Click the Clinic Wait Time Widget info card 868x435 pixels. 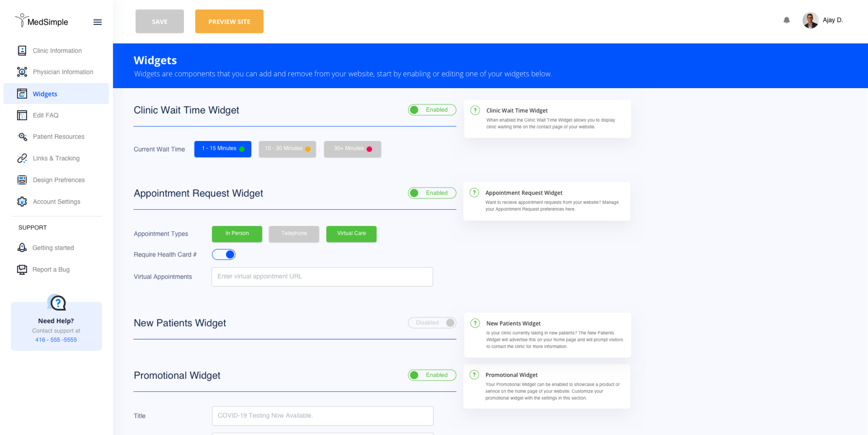coord(548,119)
